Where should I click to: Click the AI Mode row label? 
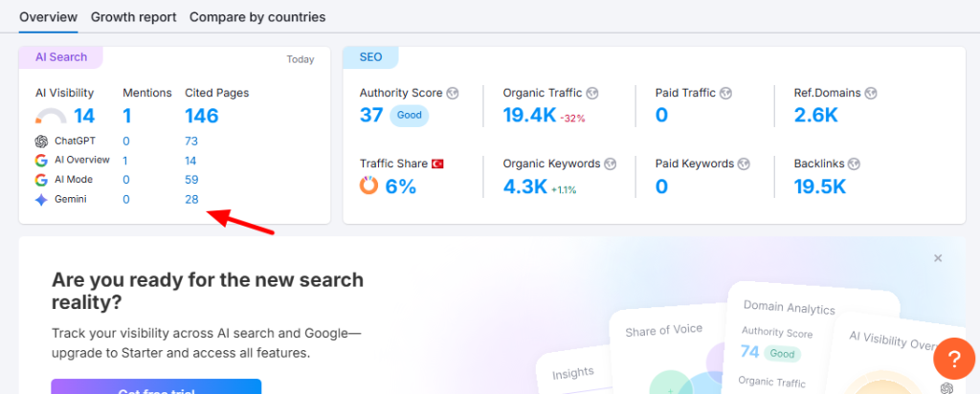(x=74, y=179)
